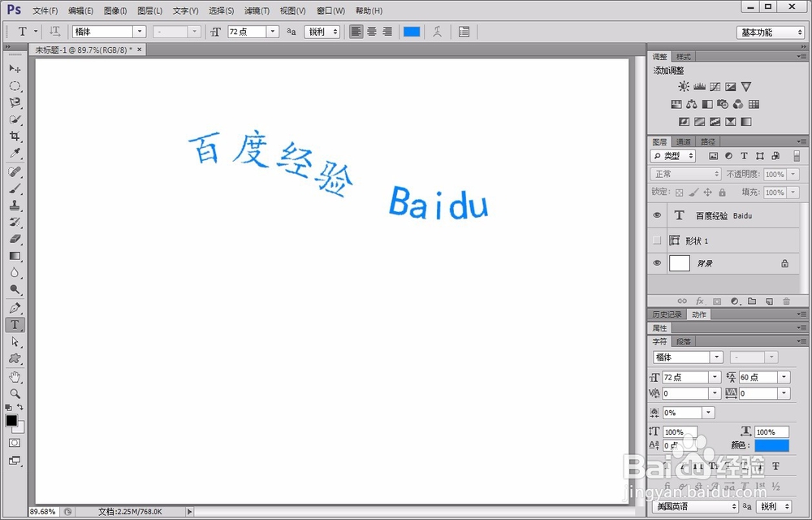Select the Brush tool
812x520 pixels.
pyautogui.click(x=15, y=188)
